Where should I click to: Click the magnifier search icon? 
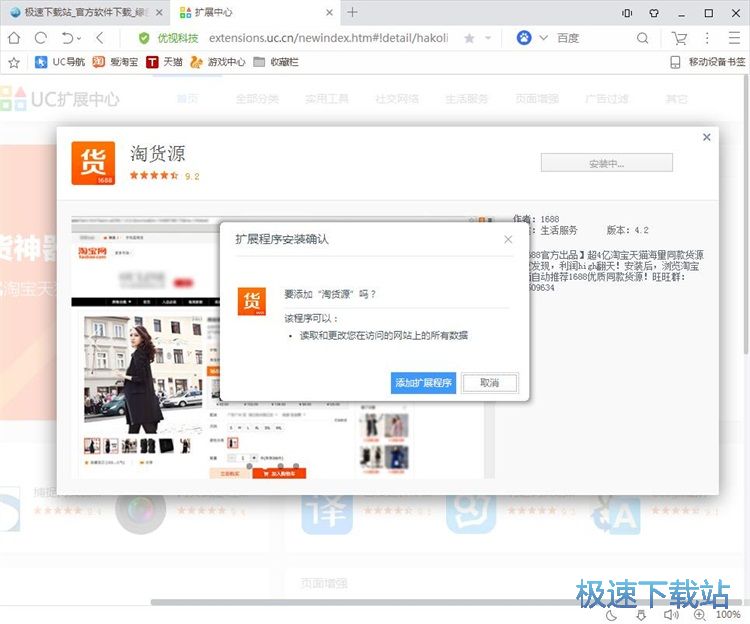coord(643,38)
